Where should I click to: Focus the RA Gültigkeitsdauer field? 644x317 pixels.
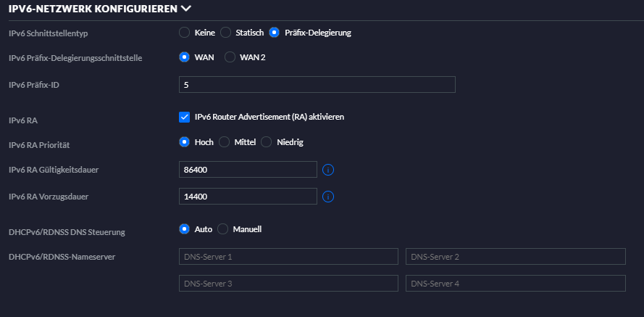click(248, 170)
